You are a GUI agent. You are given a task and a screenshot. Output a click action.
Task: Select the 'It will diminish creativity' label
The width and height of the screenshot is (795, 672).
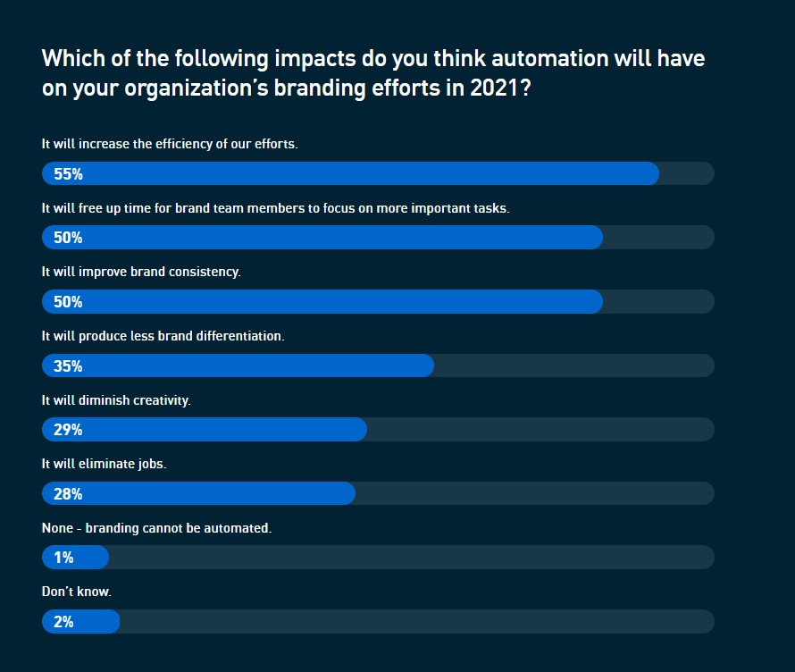click(x=116, y=400)
